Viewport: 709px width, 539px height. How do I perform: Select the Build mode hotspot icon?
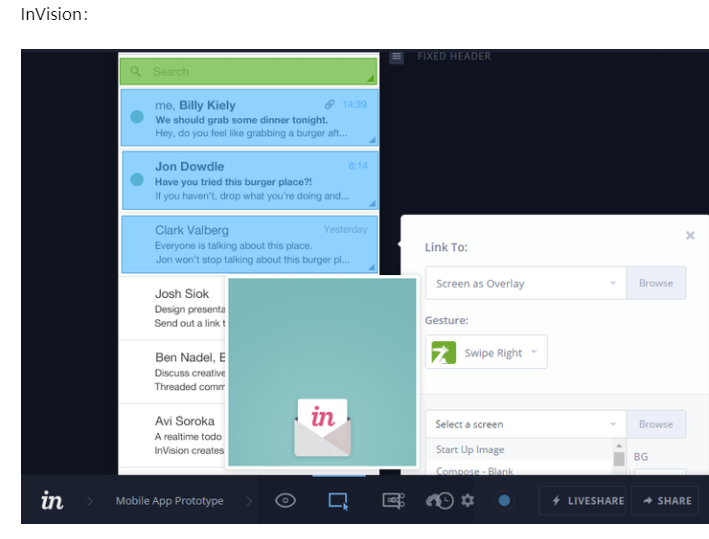[338, 501]
